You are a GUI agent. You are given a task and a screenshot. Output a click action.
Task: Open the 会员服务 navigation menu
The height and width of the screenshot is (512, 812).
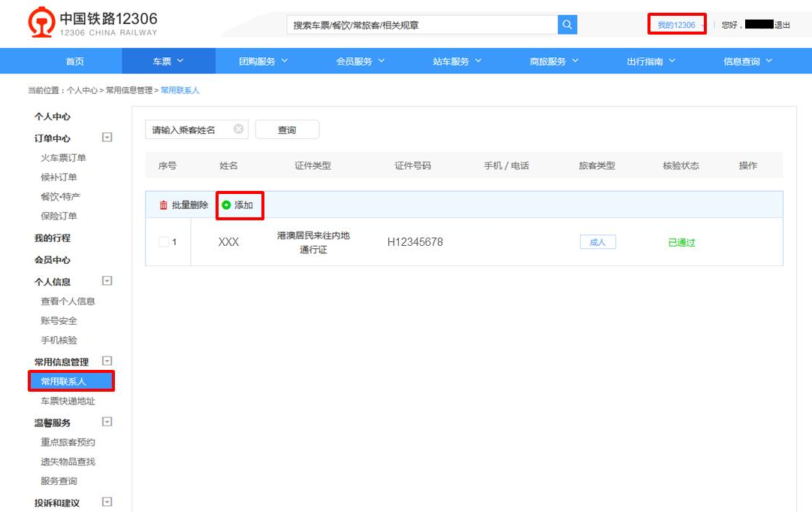click(x=361, y=62)
